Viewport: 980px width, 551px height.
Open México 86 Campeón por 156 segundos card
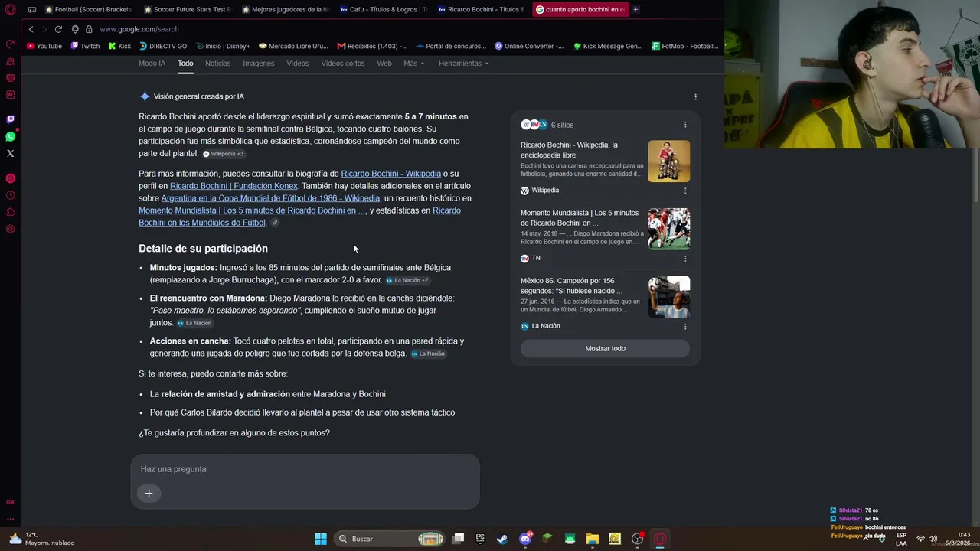(x=571, y=285)
